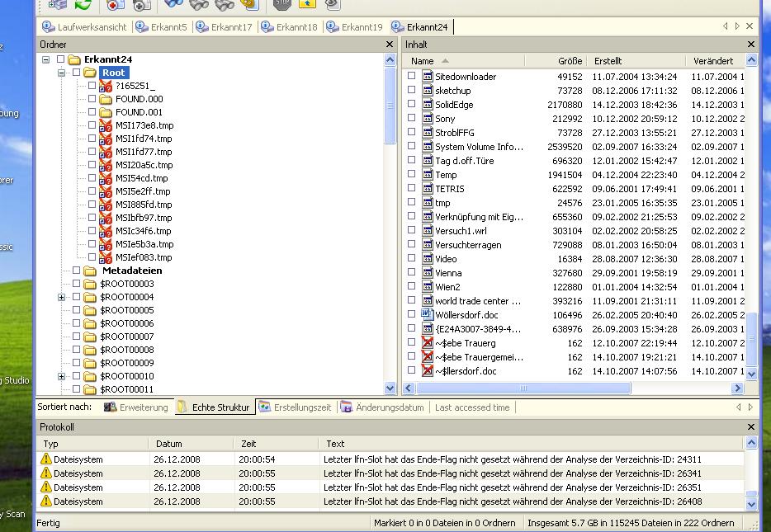Image resolution: width=771 pixels, height=532 pixels.
Task: Click the FOUND.000 folder icon
Action: click(105, 99)
